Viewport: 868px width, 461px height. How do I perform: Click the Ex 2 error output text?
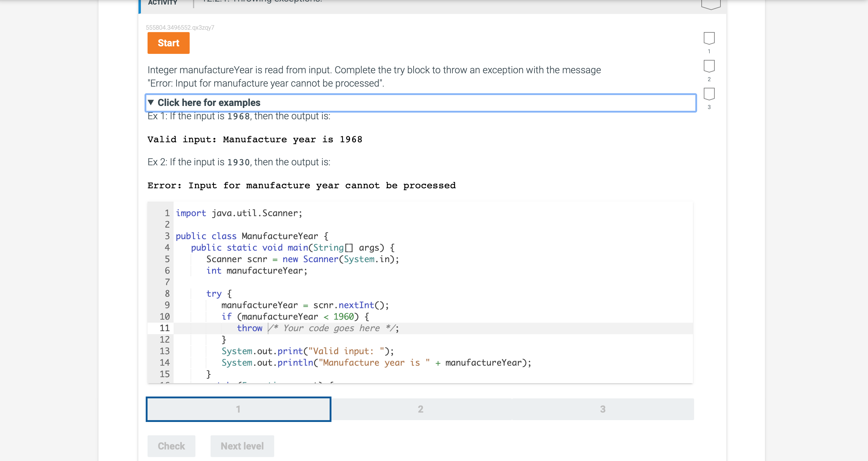point(301,186)
